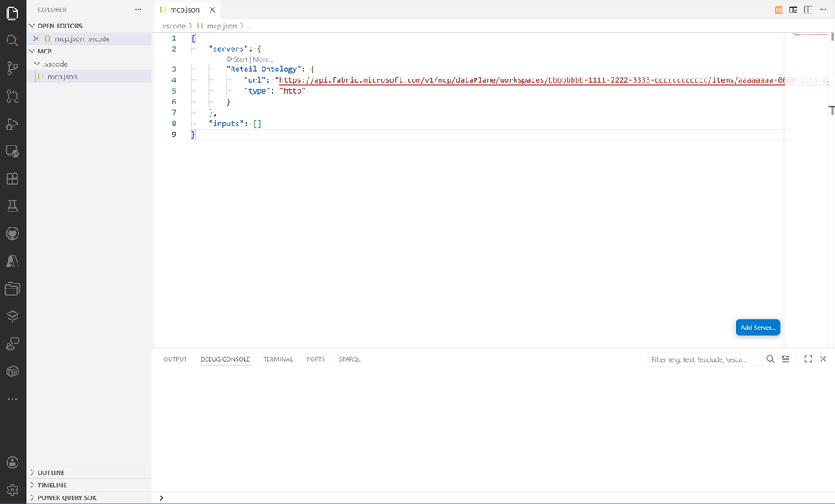Click line number 9 in the gutter
835x504 pixels.
pyautogui.click(x=174, y=135)
